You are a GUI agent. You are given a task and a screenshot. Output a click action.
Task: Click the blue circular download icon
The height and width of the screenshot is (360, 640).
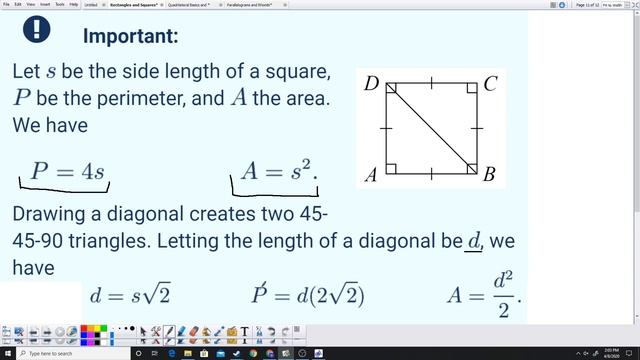(562, 5)
